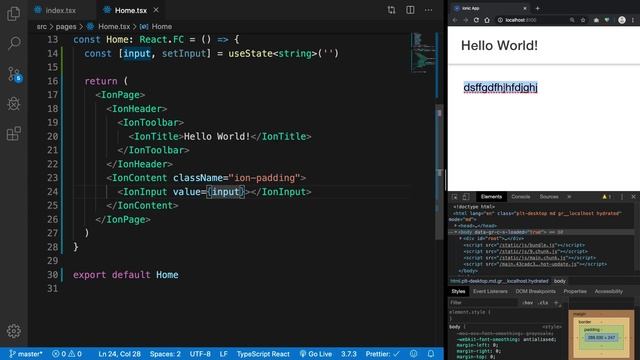
Task: Open the notifications bell
Action: pos(431,354)
